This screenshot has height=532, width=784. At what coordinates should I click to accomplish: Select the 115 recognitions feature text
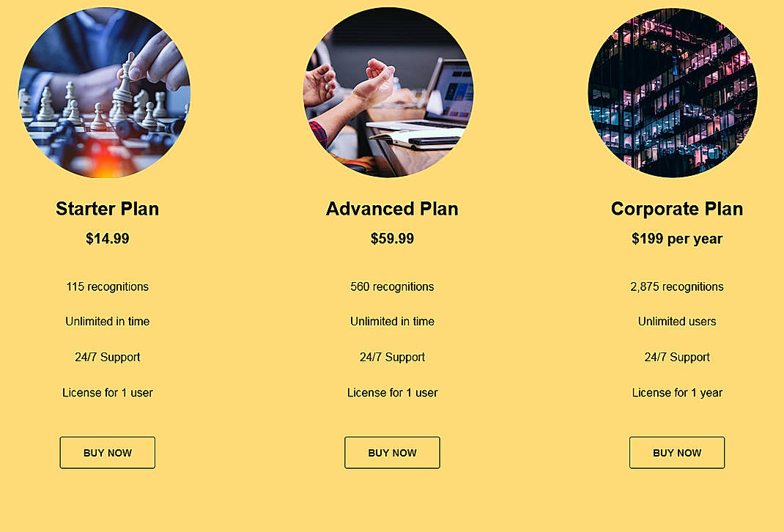(x=107, y=287)
